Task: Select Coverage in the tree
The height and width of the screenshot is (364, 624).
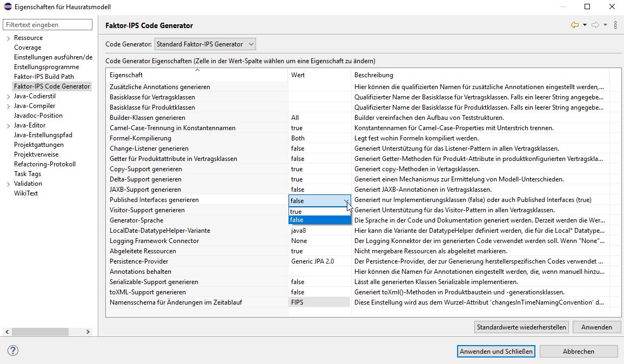Action: [28, 48]
